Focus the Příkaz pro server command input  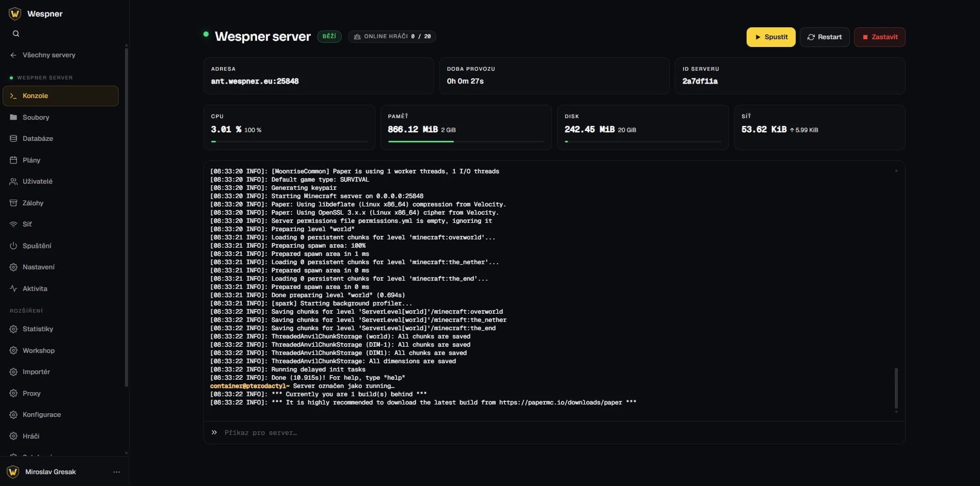pos(562,433)
